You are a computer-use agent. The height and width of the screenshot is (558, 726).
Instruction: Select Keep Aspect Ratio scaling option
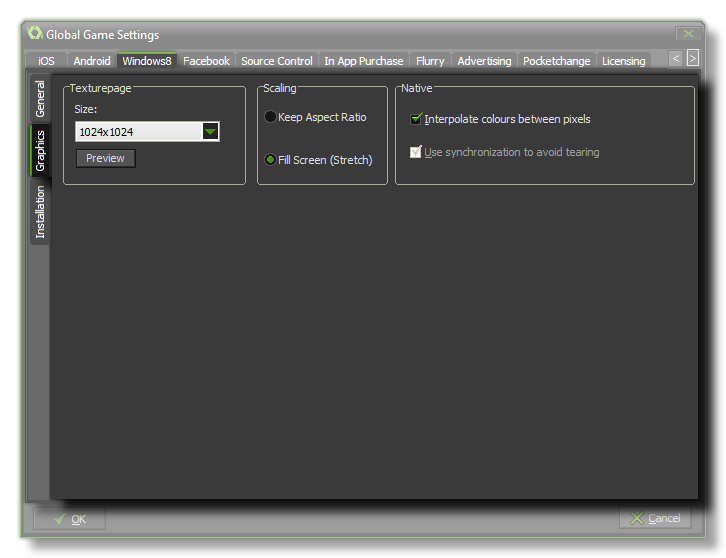(271, 117)
